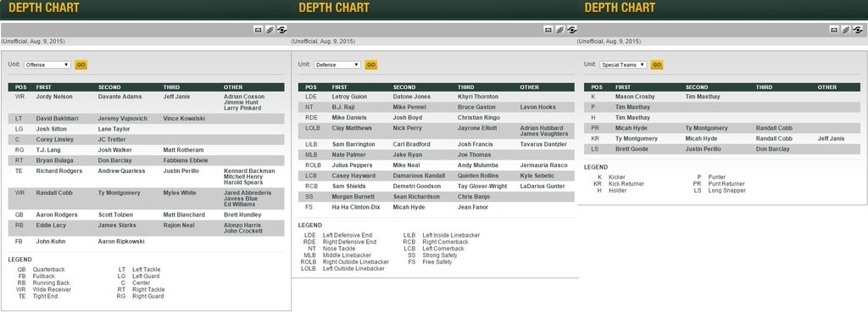This screenshot has width=868, height=313.
Task: Click the share icon above Special Teams chart
Action: point(858,30)
